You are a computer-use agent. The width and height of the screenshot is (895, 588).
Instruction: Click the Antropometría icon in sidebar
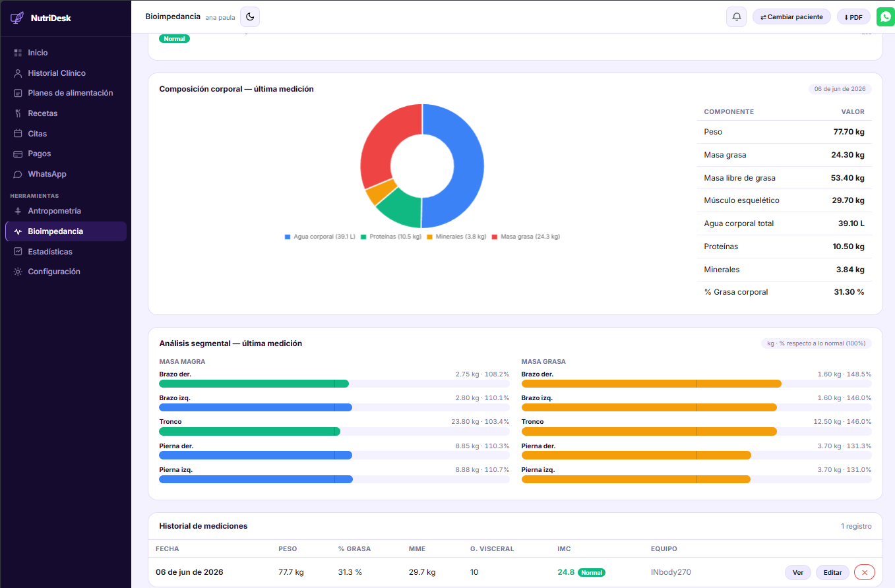pyautogui.click(x=18, y=211)
